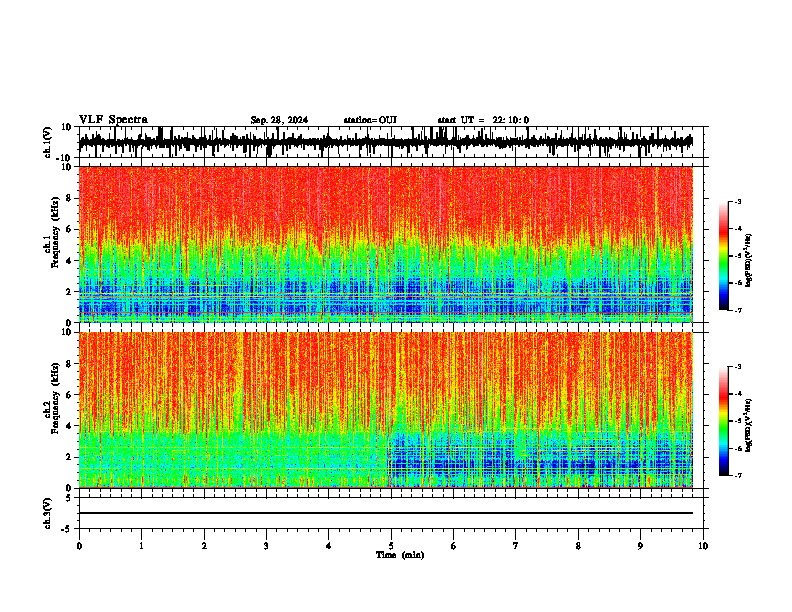Click the '-3' label on ch.1 color bar
Screen dimensions: 792x612
(737, 201)
